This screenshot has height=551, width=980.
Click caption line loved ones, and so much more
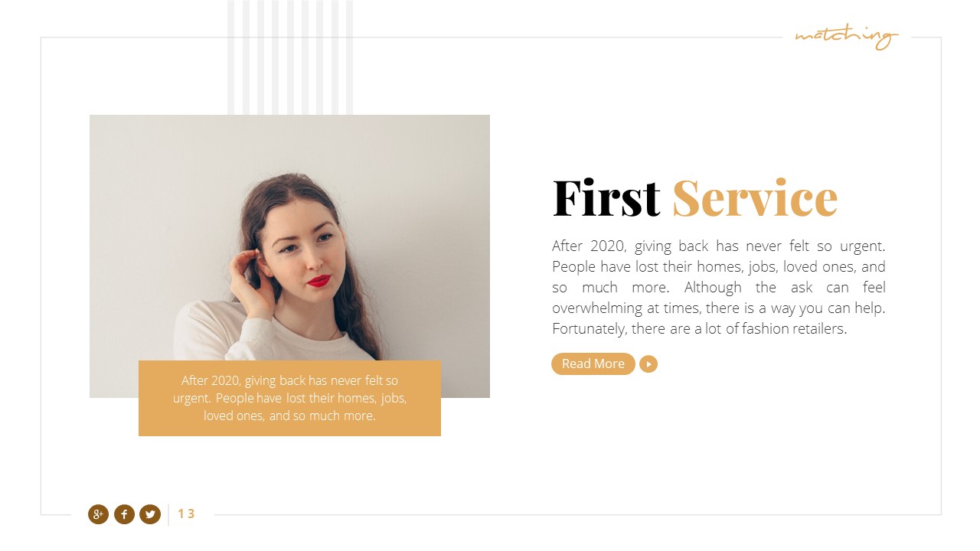pyautogui.click(x=289, y=416)
